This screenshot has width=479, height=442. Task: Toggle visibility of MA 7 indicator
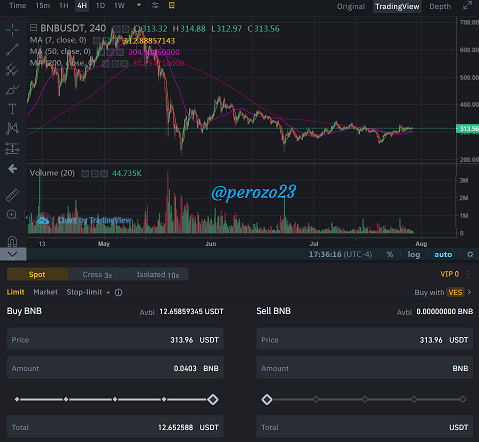tap(96, 41)
